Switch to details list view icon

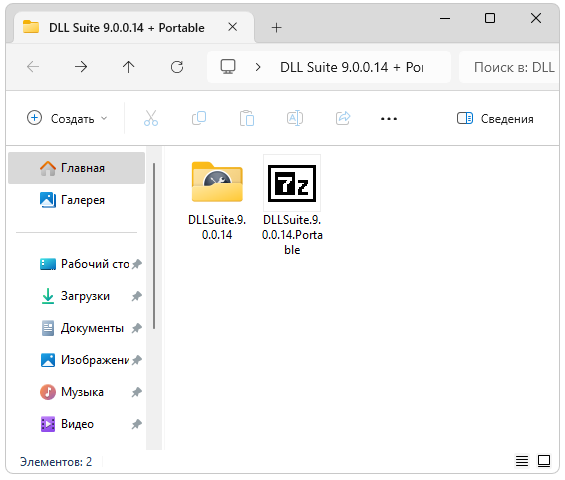click(522, 461)
